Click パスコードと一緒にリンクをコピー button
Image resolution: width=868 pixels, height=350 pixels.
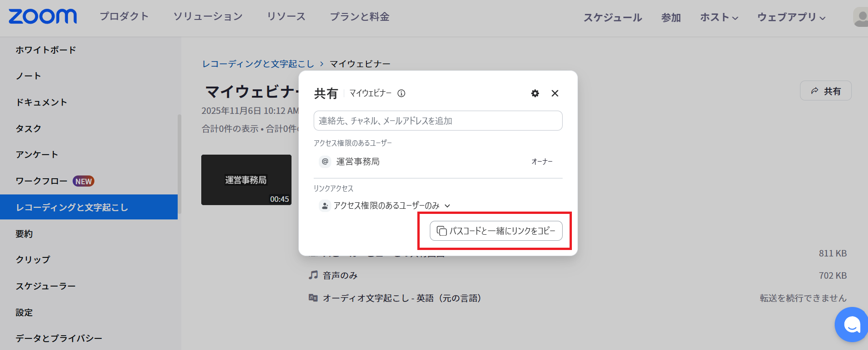click(x=496, y=231)
